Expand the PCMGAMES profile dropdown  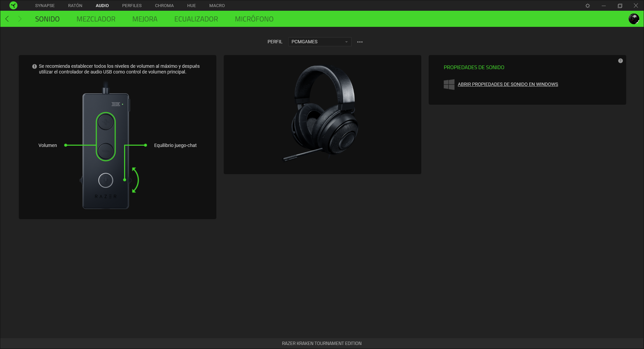[x=320, y=42]
